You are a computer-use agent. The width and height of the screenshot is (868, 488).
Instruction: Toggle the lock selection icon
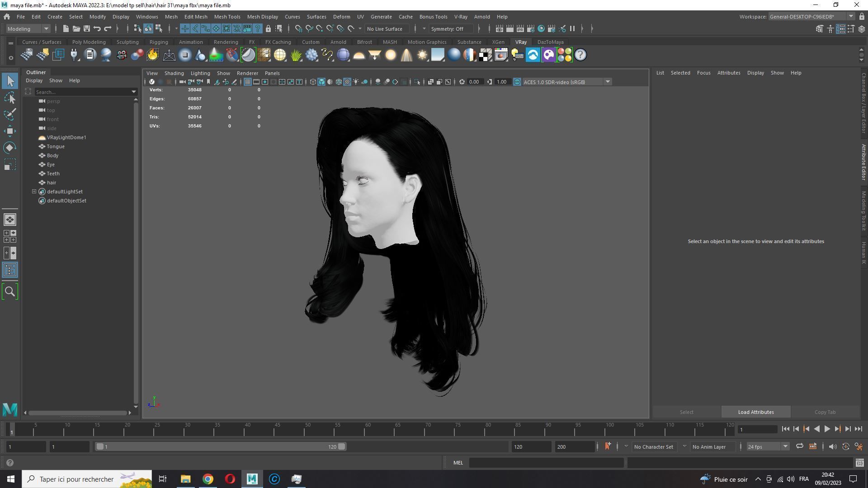268,28
